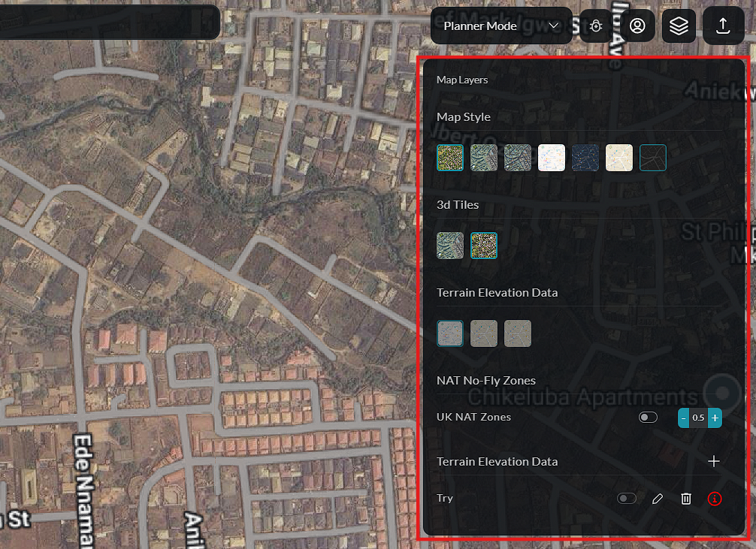
Task: Open the Planner Mode dropdown
Action: pyautogui.click(x=501, y=26)
